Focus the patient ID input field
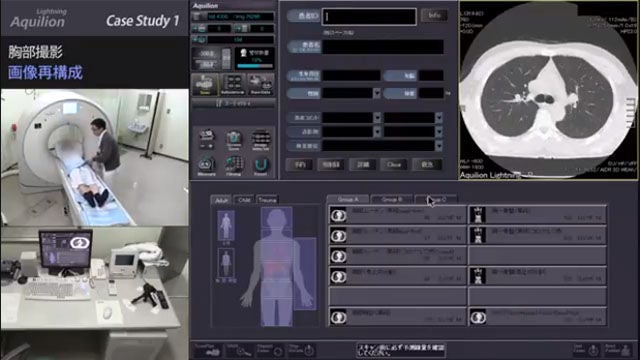 (369, 17)
